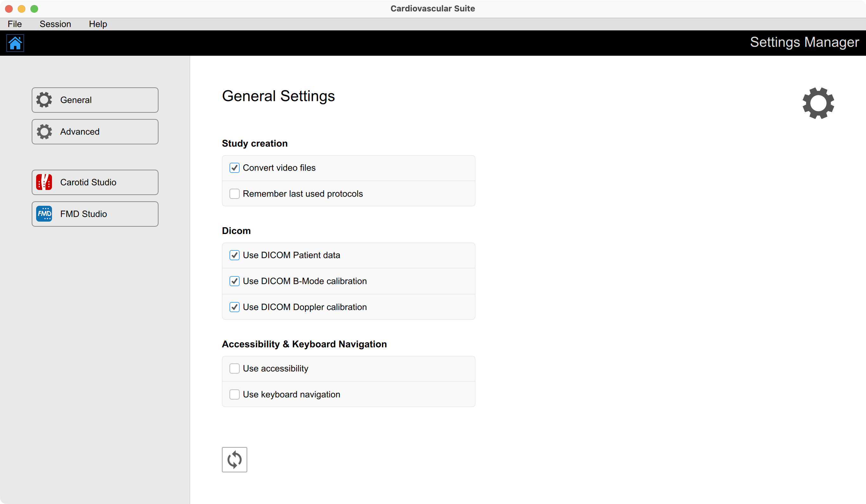
Task: Open the Session menu
Action: point(55,24)
